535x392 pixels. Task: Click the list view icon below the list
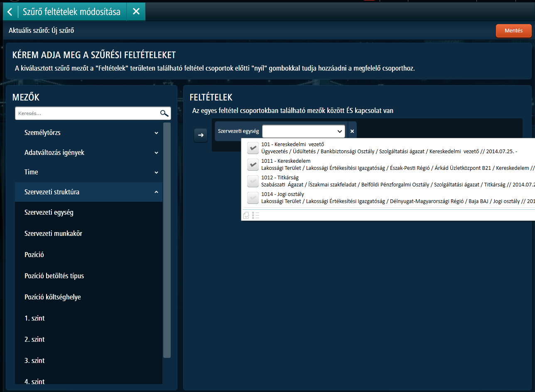coord(256,215)
